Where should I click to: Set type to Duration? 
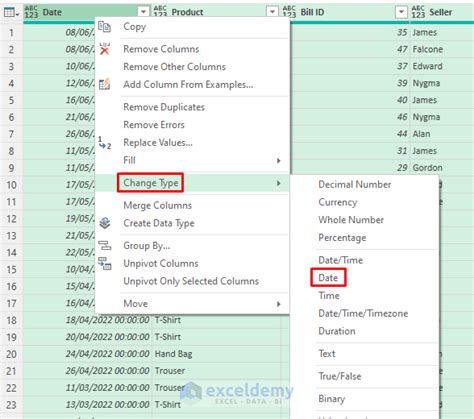[x=337, y=331]
